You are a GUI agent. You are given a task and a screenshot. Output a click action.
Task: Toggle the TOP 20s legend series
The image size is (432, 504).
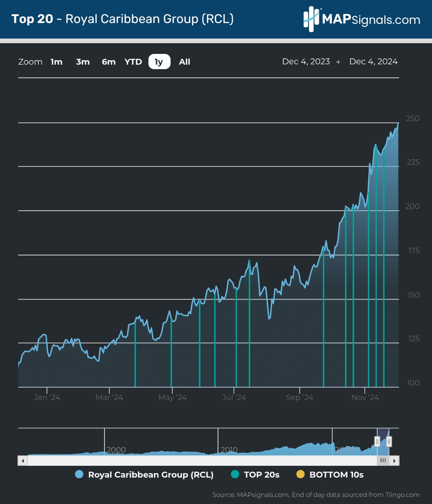coord(255,475)
